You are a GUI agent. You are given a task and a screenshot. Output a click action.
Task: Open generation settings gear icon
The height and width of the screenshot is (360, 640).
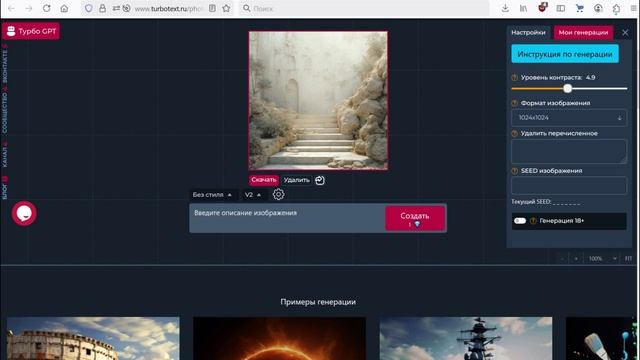tap(278, 194)
